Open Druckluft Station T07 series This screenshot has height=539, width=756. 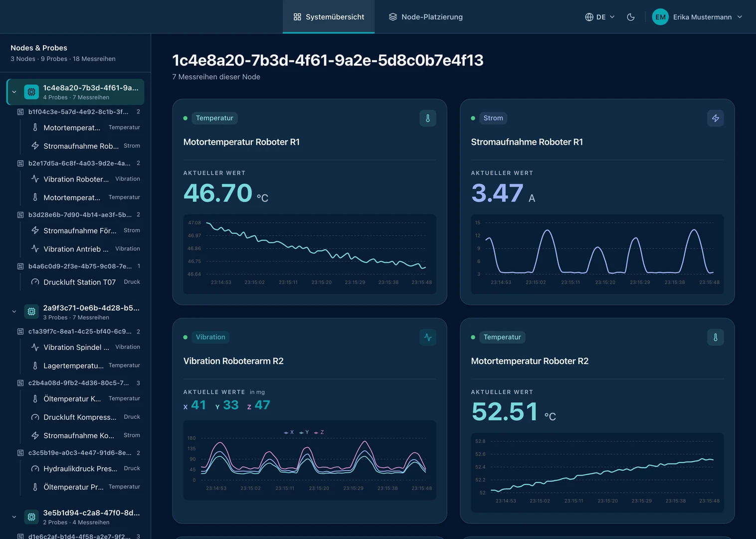tap(85, 282)
